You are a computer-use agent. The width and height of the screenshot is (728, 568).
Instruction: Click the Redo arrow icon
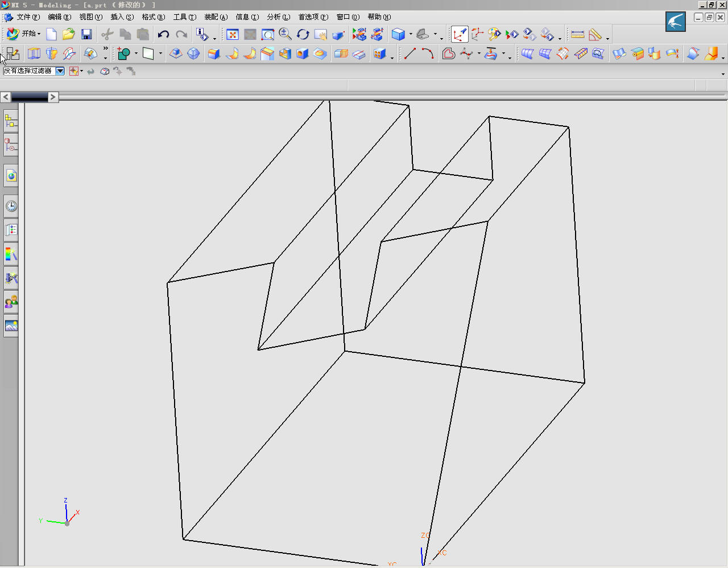pos(181,34)
